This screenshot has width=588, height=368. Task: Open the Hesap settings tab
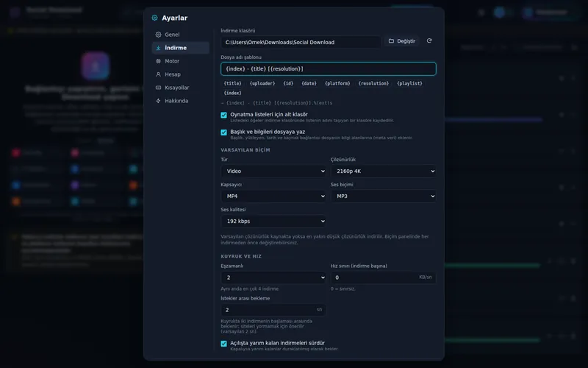pos(180,74)
